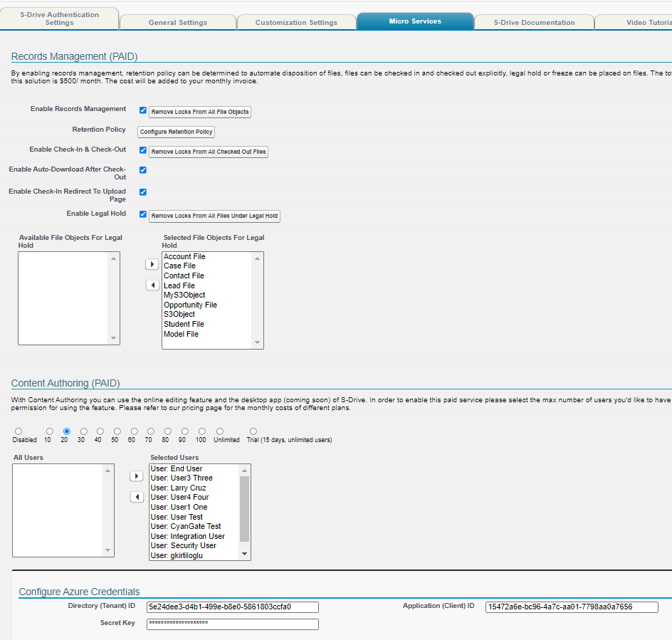The height and width of the screenshot is (640, 672).
Task: Uncheck Enable Check-In & Check-Out
Action: 143,150
